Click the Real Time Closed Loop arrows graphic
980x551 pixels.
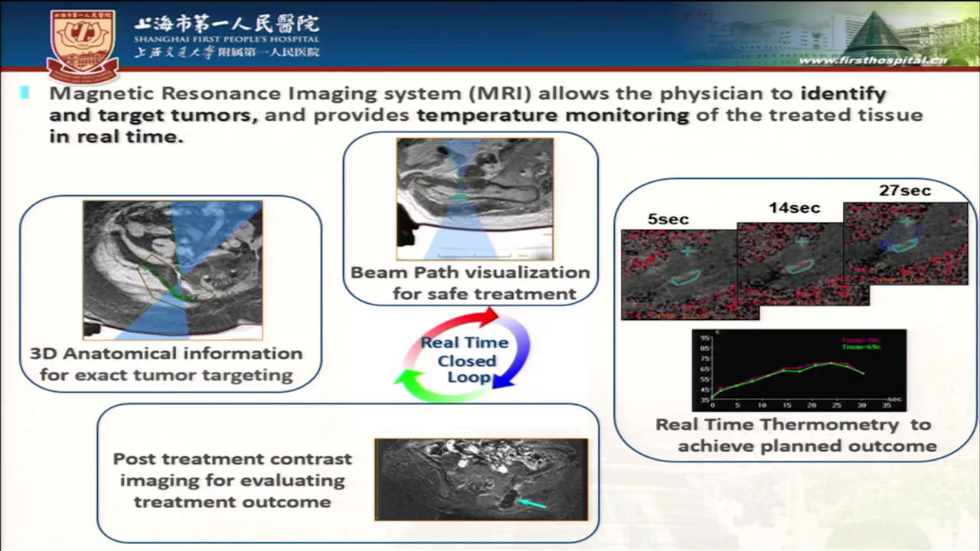pyautogui.click(x=463, y=354)
